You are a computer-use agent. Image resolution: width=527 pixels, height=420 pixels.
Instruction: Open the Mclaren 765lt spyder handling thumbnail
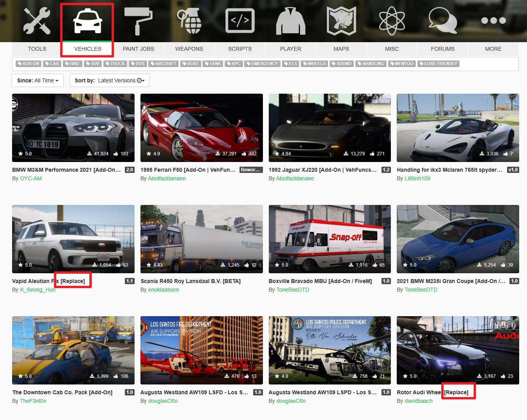click(x=458, y=128)
